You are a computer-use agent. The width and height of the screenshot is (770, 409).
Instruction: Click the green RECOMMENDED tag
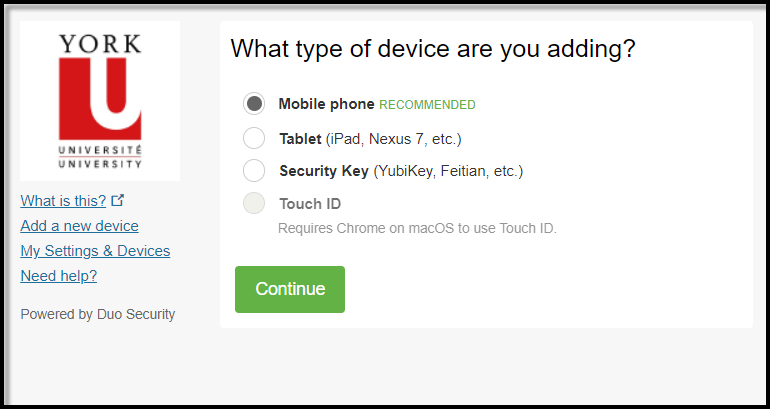click(x=427, y=105)
